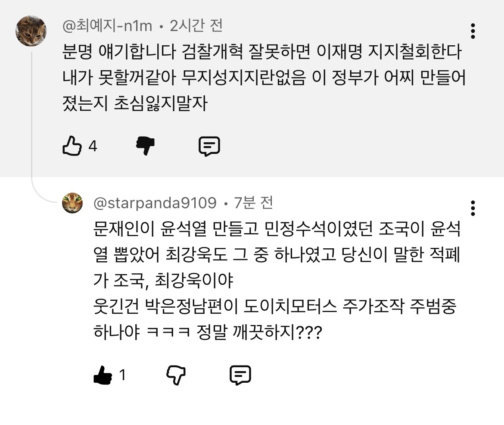Viewport: 504px width, 425px height.
Task: Open starpanda9109's tiger avatar
Action: [x=72, y=203]
